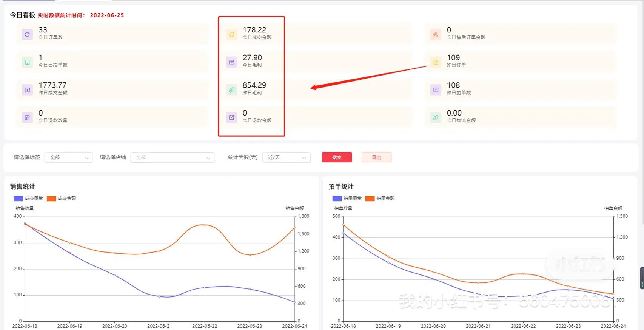Click the 今日成交金额 yellow icon
The width and height of the screenshot is (644, 330).
tap(231, 34)
